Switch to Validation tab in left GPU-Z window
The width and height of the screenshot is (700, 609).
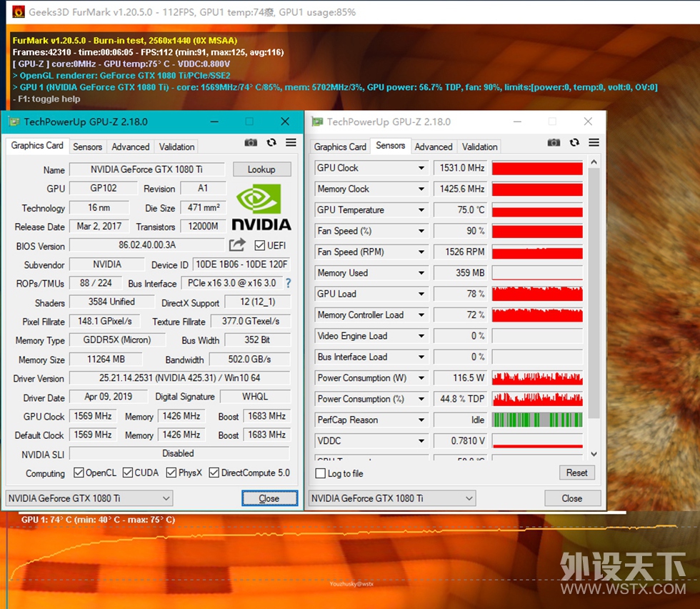(177, 147)
